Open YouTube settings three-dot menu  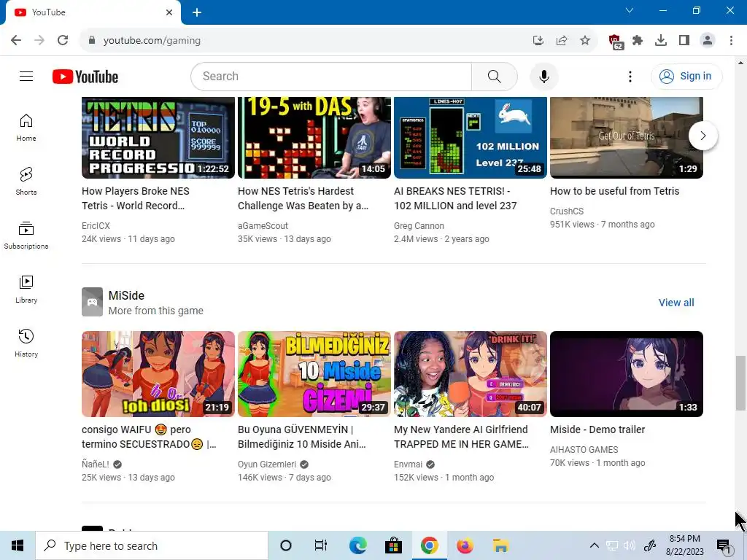(x=630, y=76)
